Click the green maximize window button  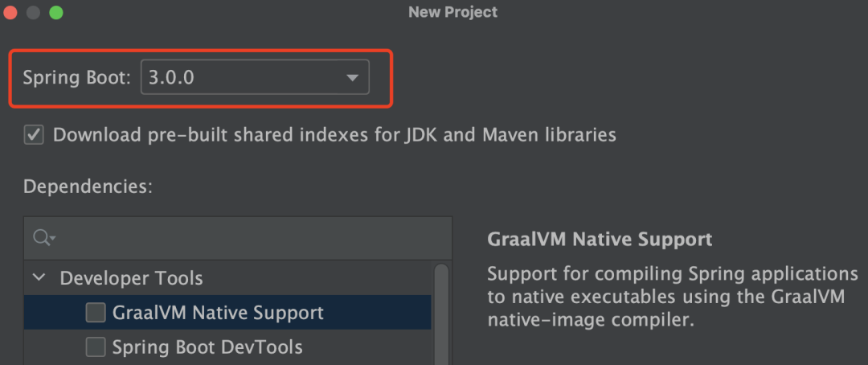click(x=55, y=12)
